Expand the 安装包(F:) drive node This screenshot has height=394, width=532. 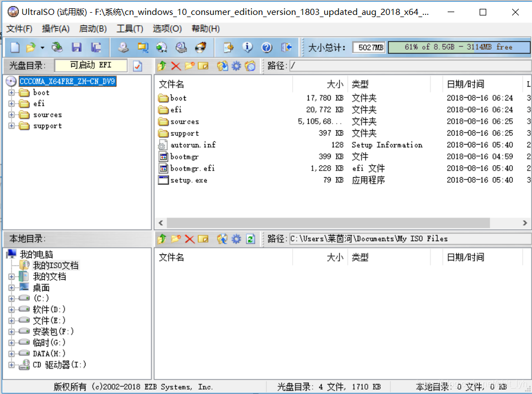(x=12, y=332)
